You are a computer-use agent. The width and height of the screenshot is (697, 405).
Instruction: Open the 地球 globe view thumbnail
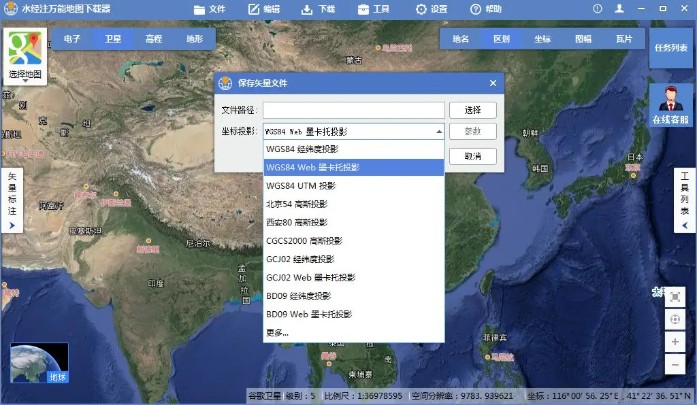click(x=40, y=364)
